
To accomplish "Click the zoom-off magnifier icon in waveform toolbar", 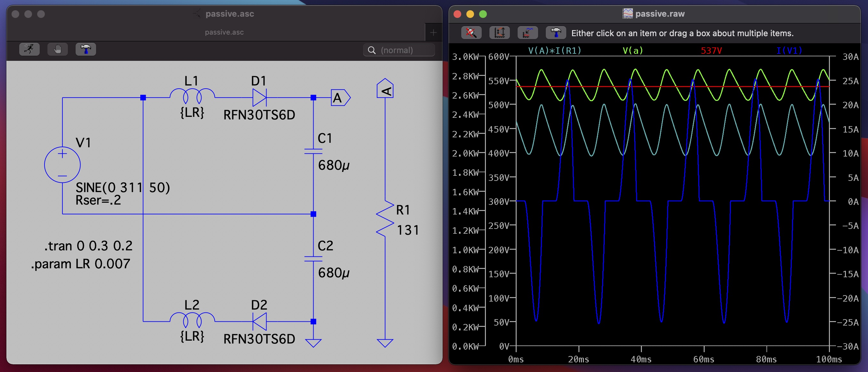I will (x=471, y=33).
